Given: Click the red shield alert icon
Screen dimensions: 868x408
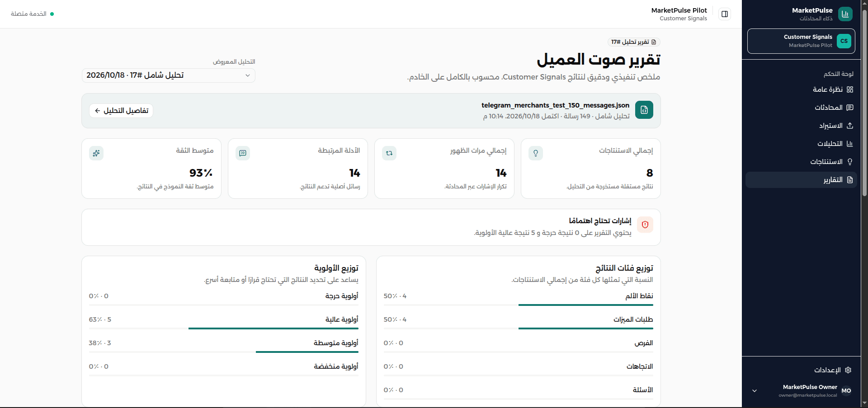Looking at the screenshot, I should pos(645,225).
